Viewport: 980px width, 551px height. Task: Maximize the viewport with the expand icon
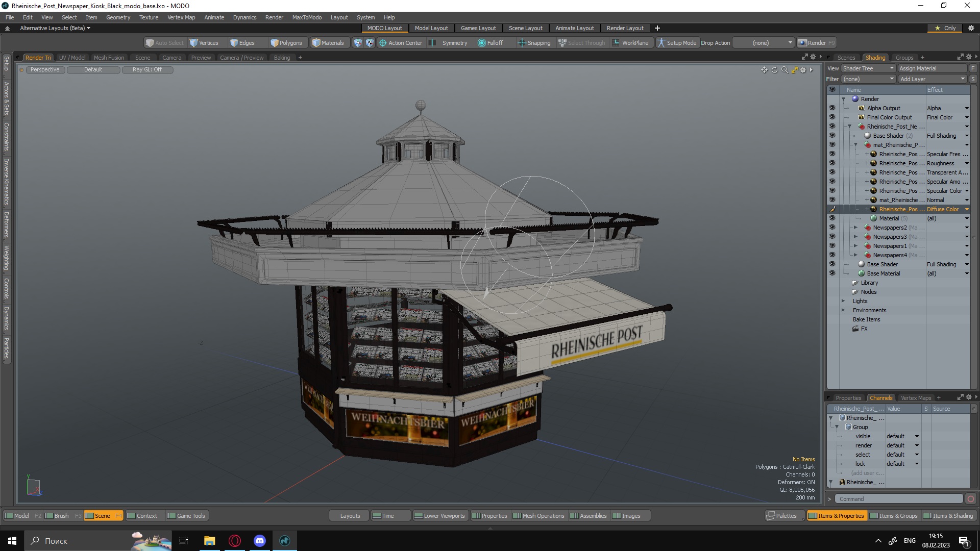(794, 70)
